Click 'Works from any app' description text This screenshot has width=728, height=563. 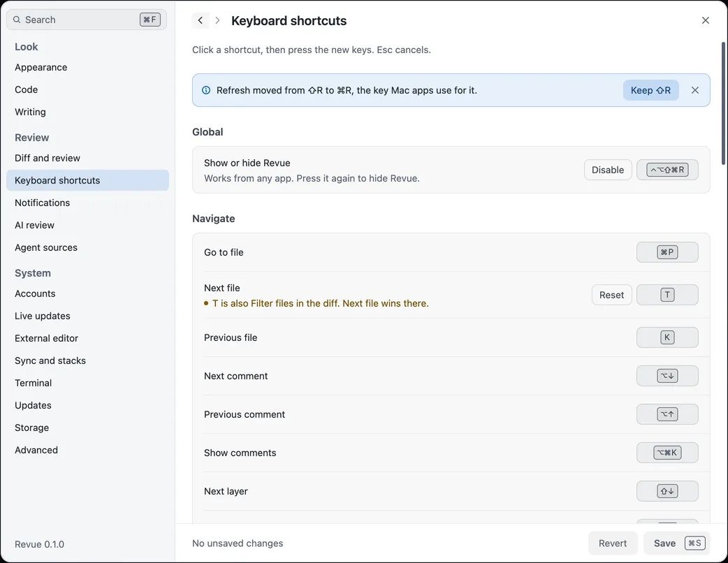tap(312, 178)
